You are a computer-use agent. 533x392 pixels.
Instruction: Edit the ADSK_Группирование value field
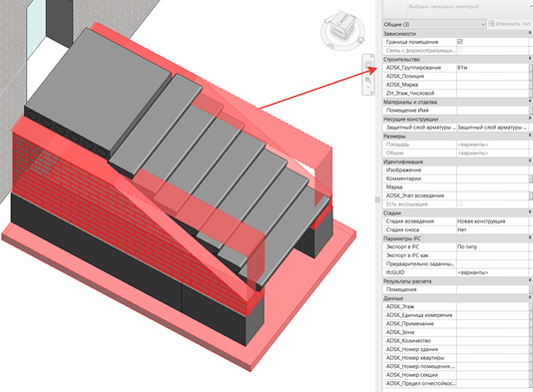click(492, 67)
